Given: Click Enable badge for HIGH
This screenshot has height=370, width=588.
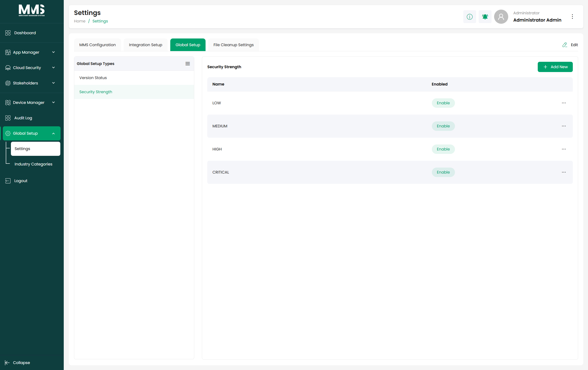Looking at the screenshot, I should [x=443, y=149].
